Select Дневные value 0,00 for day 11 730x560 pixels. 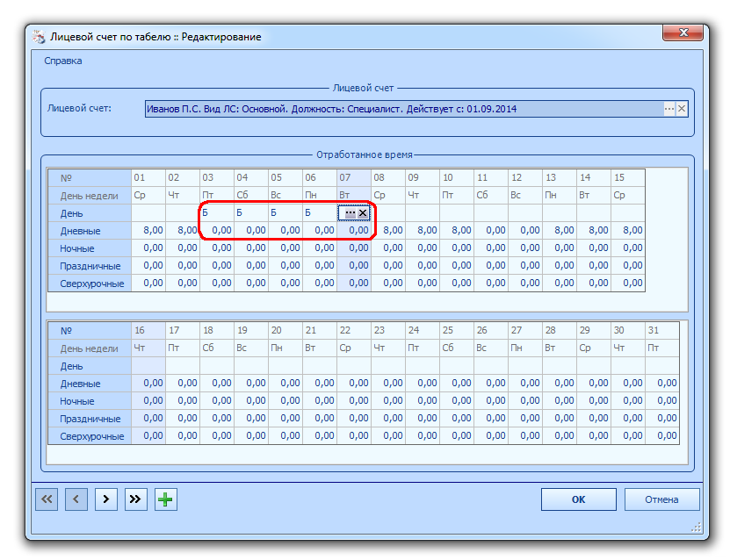pyautogui.click(x=491, y=230)
